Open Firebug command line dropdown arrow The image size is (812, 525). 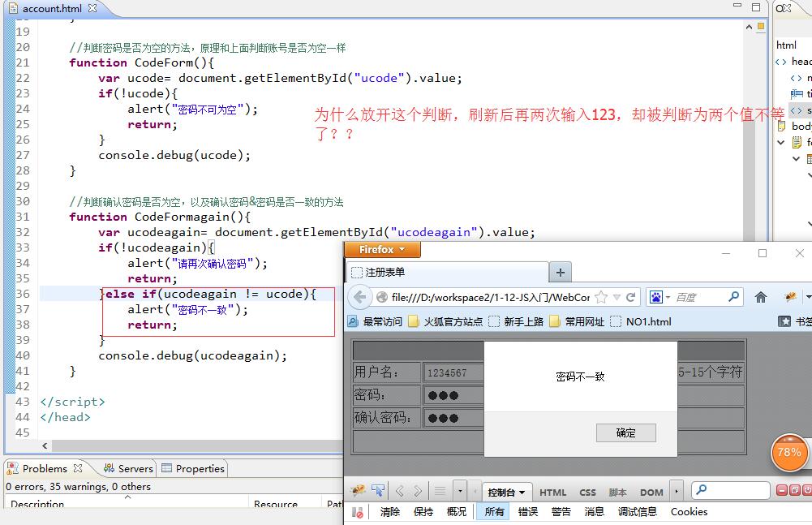460,491
